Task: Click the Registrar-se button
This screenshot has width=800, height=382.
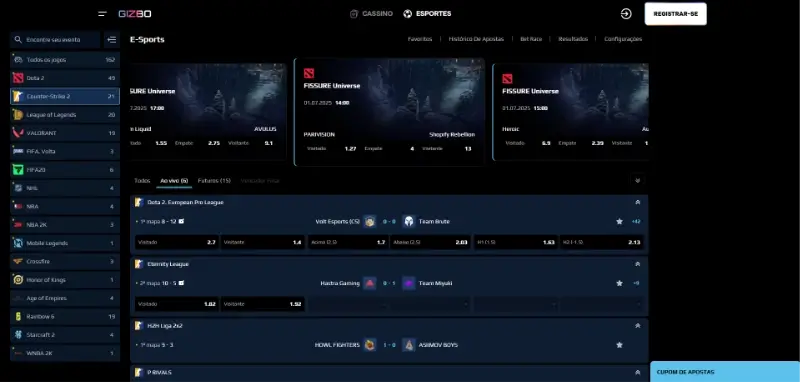Action: click(676, 14)
